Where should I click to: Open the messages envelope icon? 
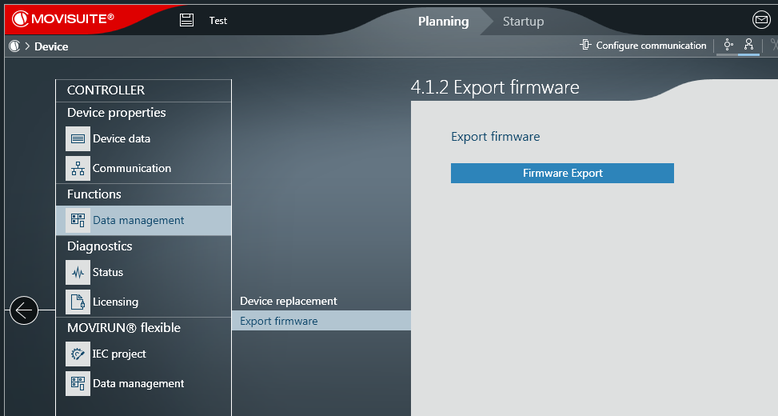(762, 20)
